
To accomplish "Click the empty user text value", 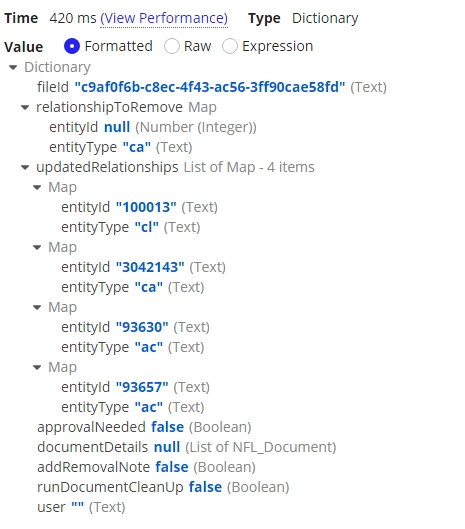I will click(x=77, y=506).
